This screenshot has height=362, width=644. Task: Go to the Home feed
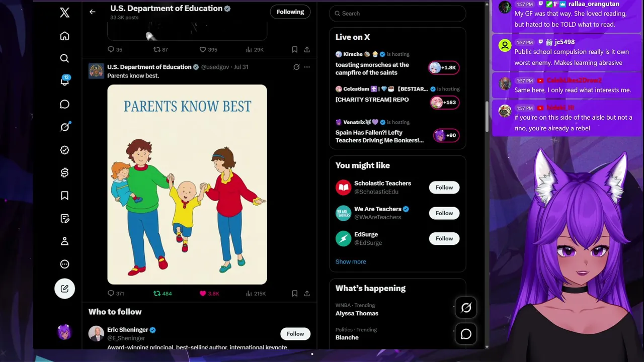(64, 36)
